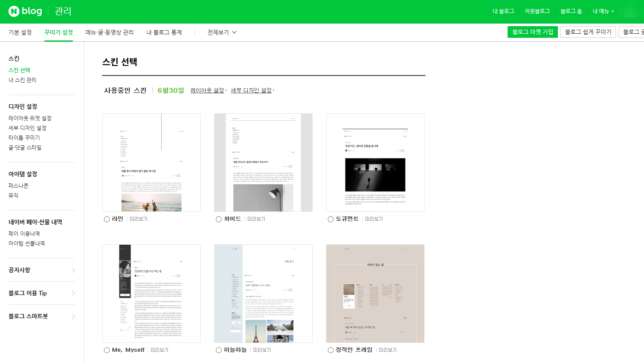This screenshot has height=362, width=644.
Task: Switch to the 기본 설정 tab
Action: (20, 32)
